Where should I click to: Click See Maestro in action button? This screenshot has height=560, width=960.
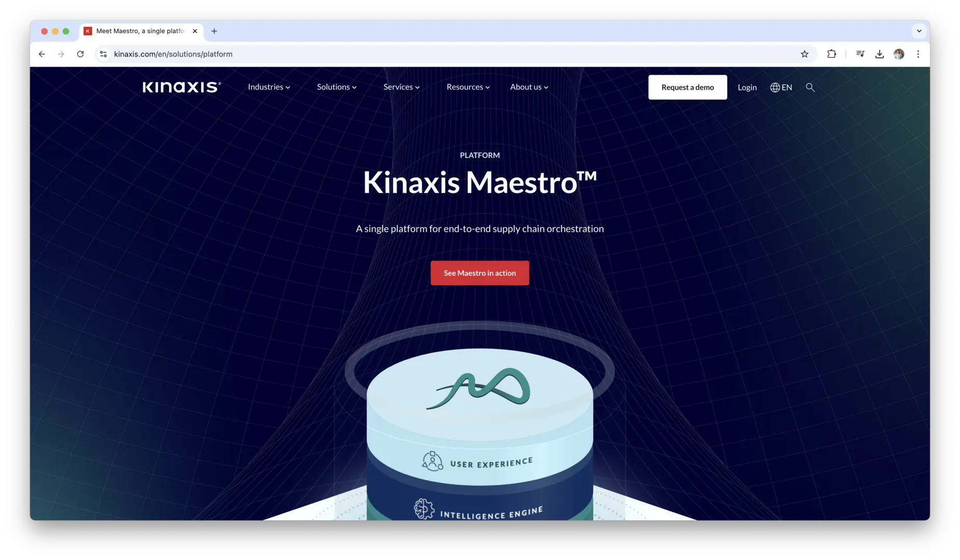click(480, 273)
